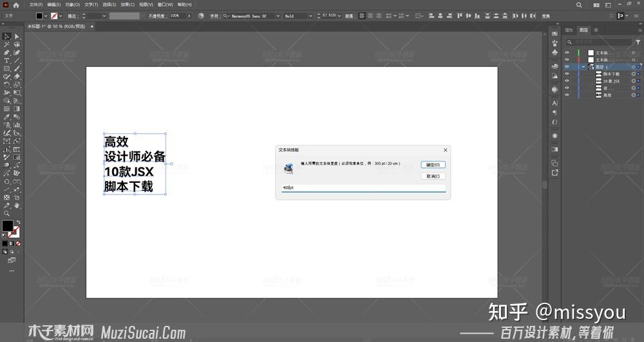Open the edit toolbar three-dots button

tap(12, 271)
